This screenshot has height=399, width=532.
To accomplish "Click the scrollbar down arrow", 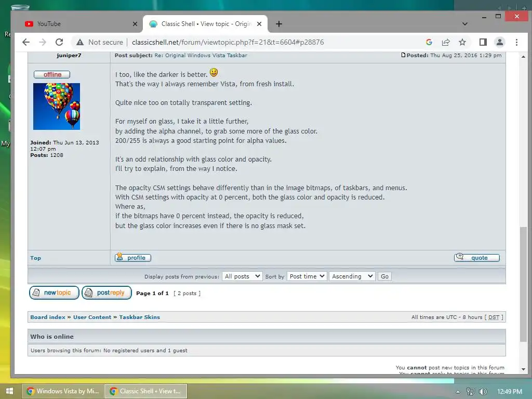I will (524, 369).
